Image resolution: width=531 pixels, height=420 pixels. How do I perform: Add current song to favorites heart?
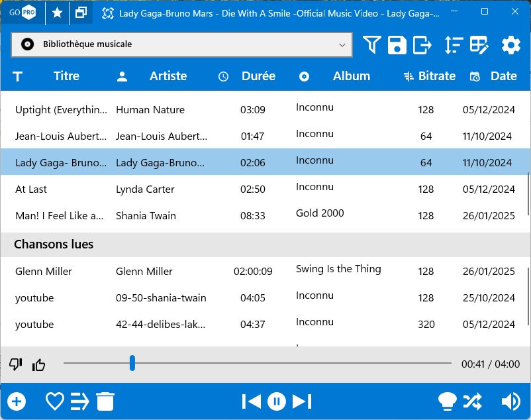click(55, 401)
